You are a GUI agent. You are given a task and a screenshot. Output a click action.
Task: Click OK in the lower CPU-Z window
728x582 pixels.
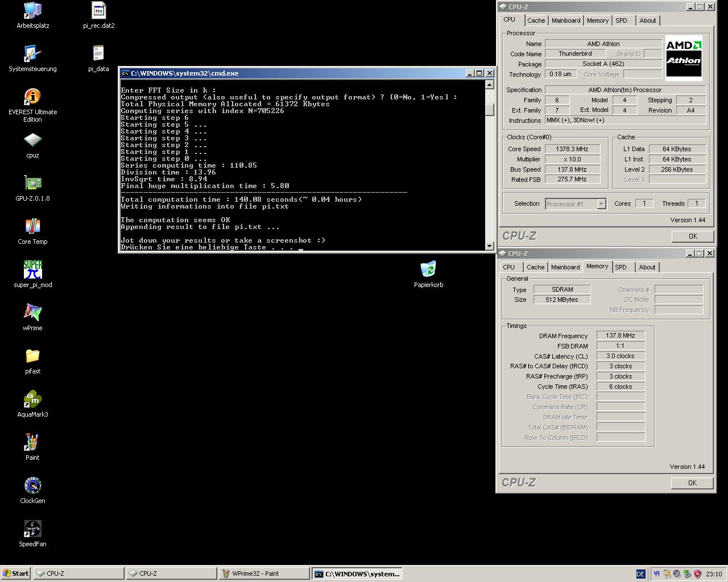[x=692, y=483]
